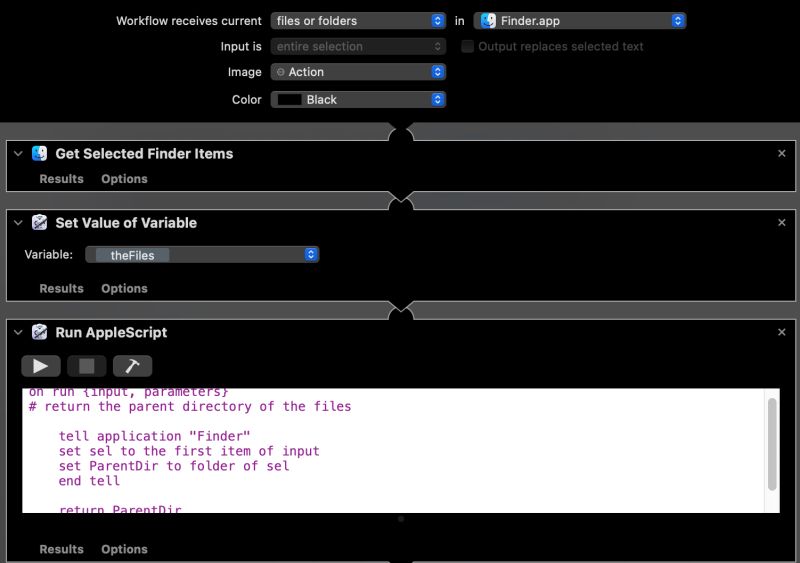Show Options of Get Selected Finder Items
Viewport: 800px width, 563px height.
(124, 179)
